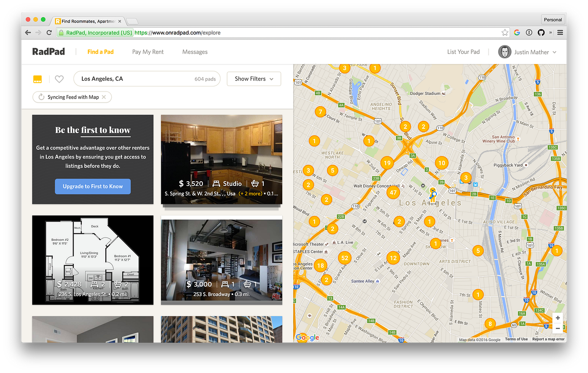Toggle the favorites heart filter
This screenshot has height=373, width=588.
(x=59, y=79)
